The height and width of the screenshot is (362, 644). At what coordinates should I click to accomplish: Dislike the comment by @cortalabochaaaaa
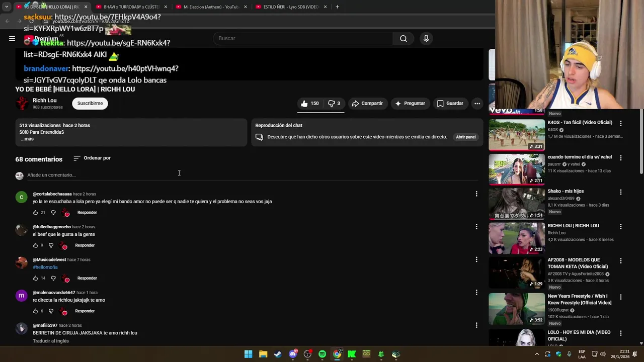tap(53, 213)
